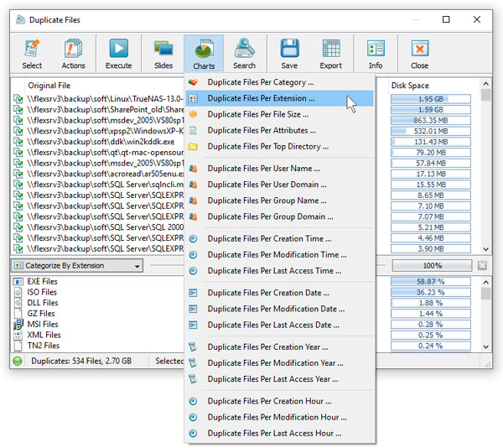Select Duplicate Files Per User Domain

tap(279, 185)
